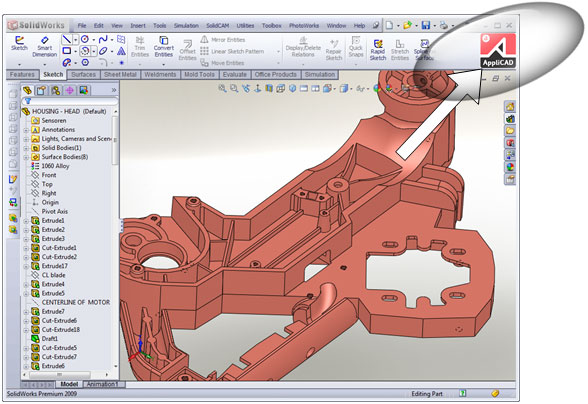Expand the Solid Bodies(1) node
Viewport: 588px width, 404px height.
tap(26, 148)
